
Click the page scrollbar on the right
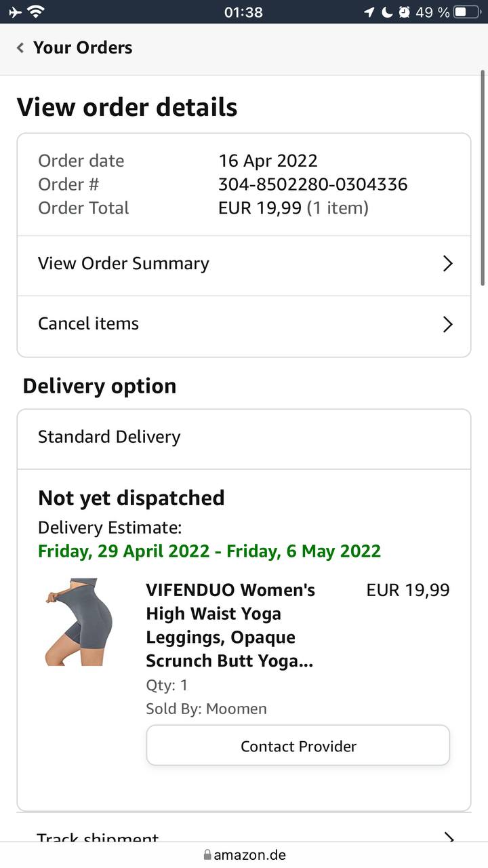coord(483,178)
